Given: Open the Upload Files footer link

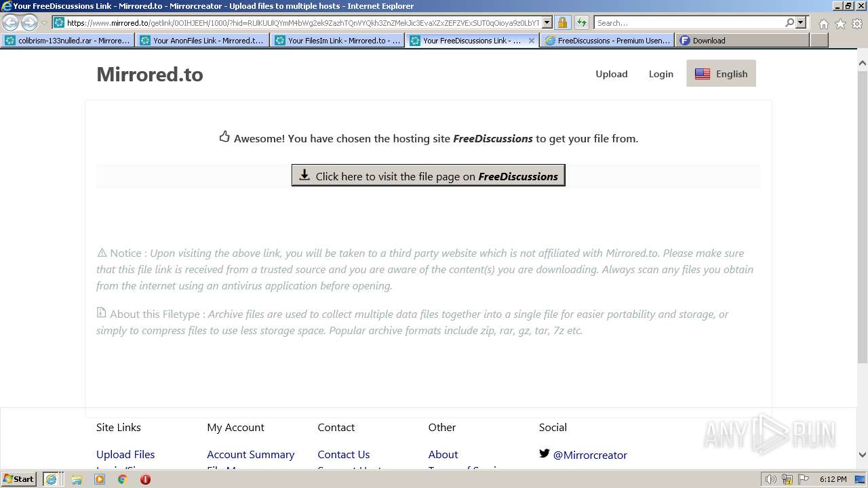Looking at the screenshot, I should click(x=125, y=454).
